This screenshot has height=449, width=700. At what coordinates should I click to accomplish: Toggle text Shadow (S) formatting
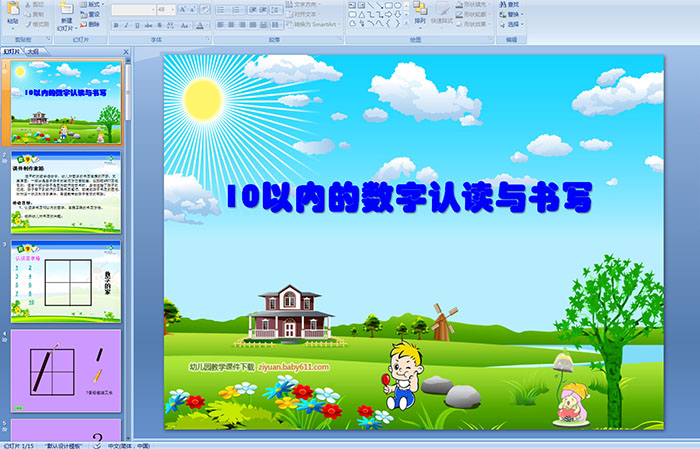pos(159,25)
